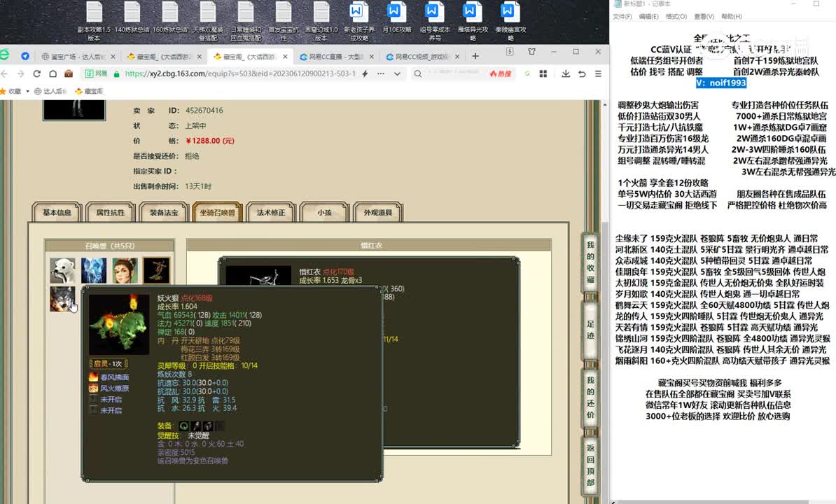
Task: Open the 格式(O) menu in Notepad
Action: (676, 17)
